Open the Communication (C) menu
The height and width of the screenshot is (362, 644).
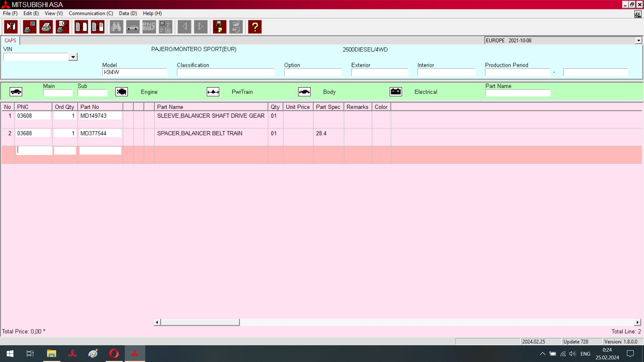point(91,13)
